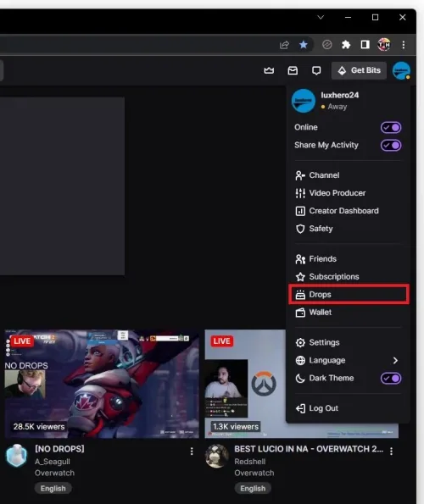Open options menu for A_Seagull stream
This screenshot has width=424, height=504.
click(x=192, y=451)
